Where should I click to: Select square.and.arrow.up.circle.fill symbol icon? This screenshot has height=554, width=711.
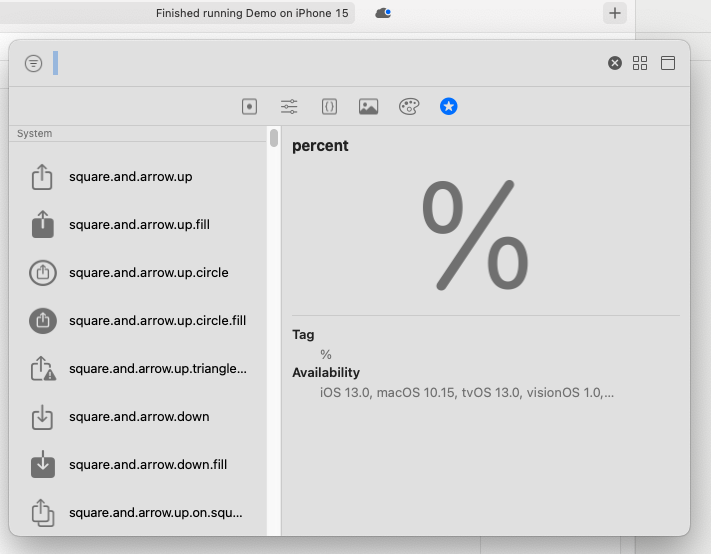[43, 321]
